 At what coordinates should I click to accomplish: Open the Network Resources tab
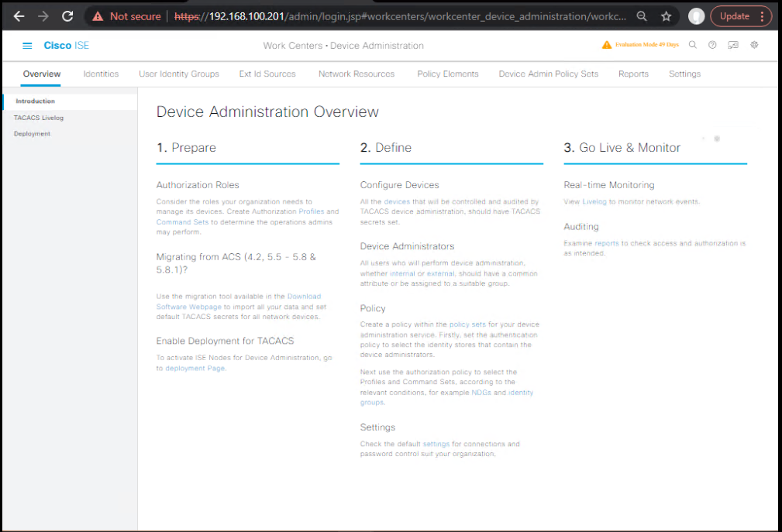pos(357,74)
